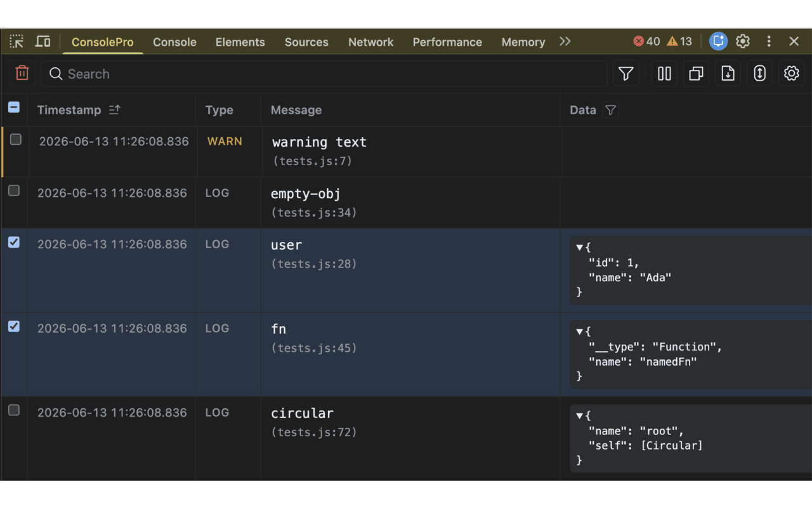Open the blue AI assistance icon
Viewport: 812px width, 508px height.
(x=718, y=41)
